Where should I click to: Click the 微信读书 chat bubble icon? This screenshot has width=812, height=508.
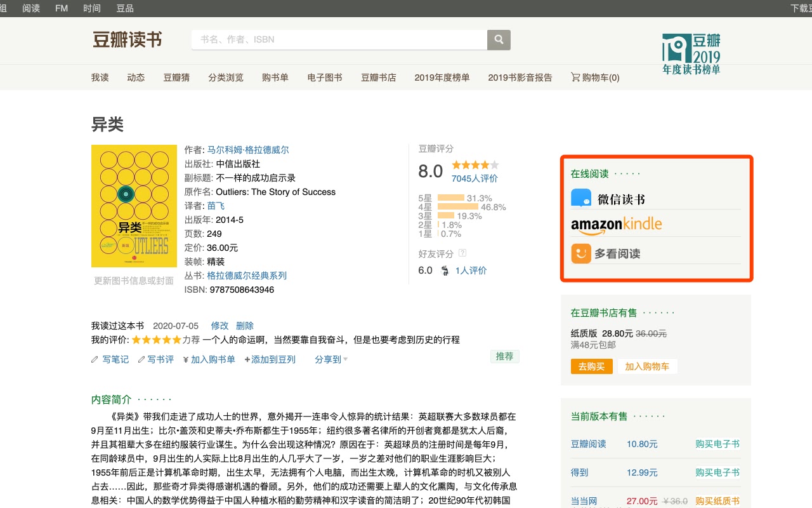[x=581, y=198]
